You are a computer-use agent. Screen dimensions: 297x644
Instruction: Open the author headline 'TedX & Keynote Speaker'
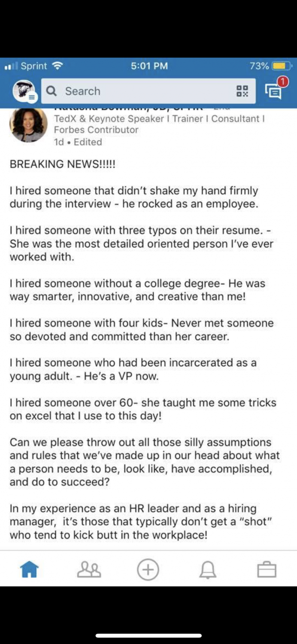pos(159,124)
